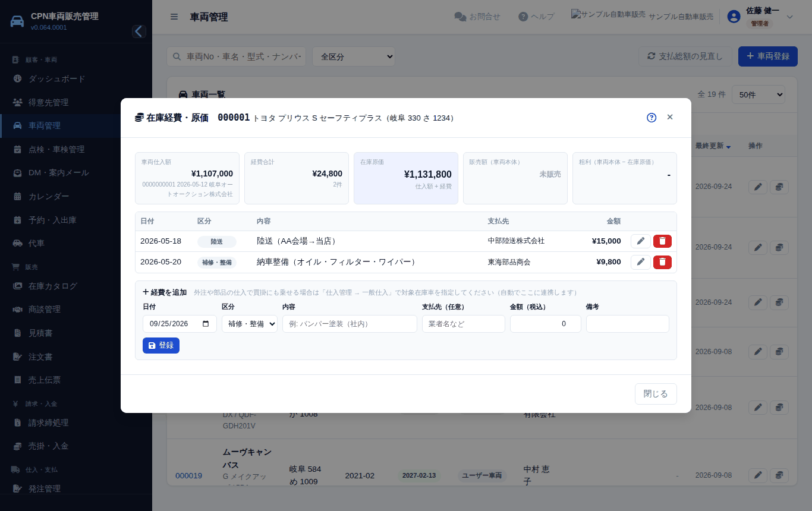
Task: Open 請求締処理 in the sidebar
Action: (76, 422)
